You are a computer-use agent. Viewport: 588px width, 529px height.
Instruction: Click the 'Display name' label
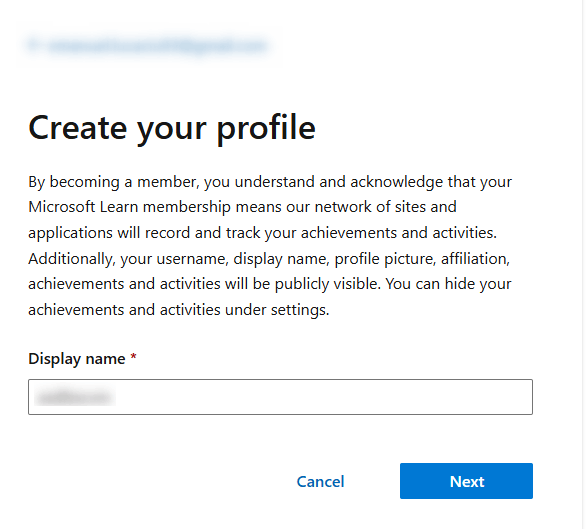tap(77, 359)
